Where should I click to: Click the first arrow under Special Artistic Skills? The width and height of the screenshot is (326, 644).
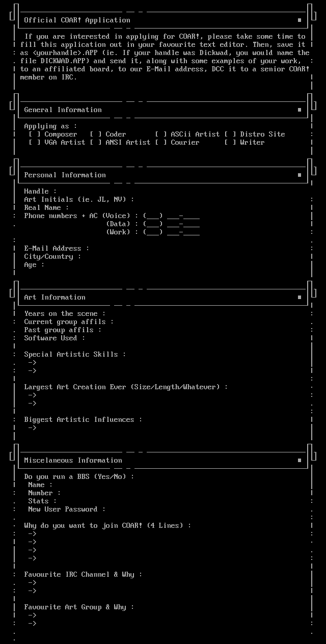click(33, 363)
